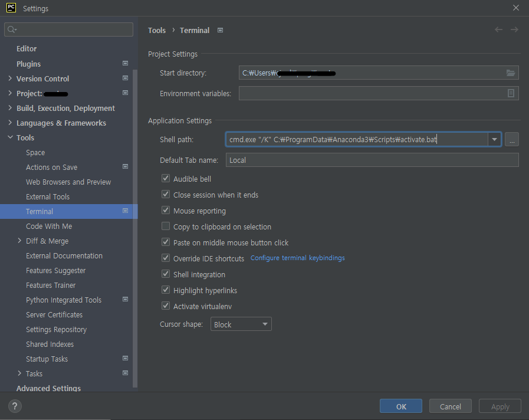529x420 pixels.
Task: Open the Code With Me settings page
Action: click(x=49, y=226)
